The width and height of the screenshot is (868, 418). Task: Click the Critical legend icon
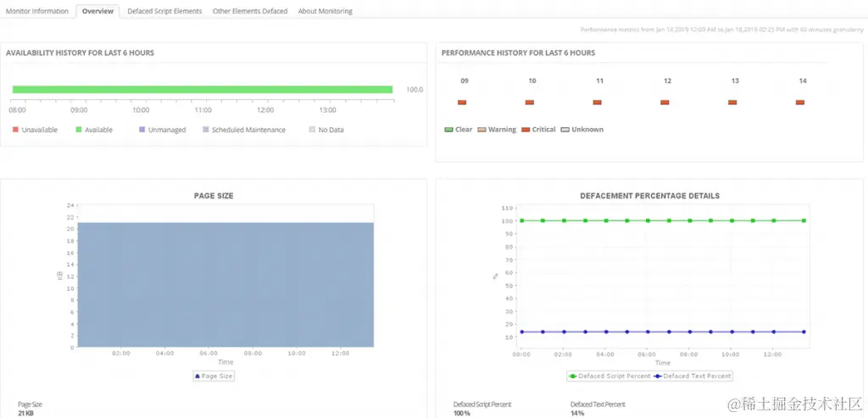(526, 130)
